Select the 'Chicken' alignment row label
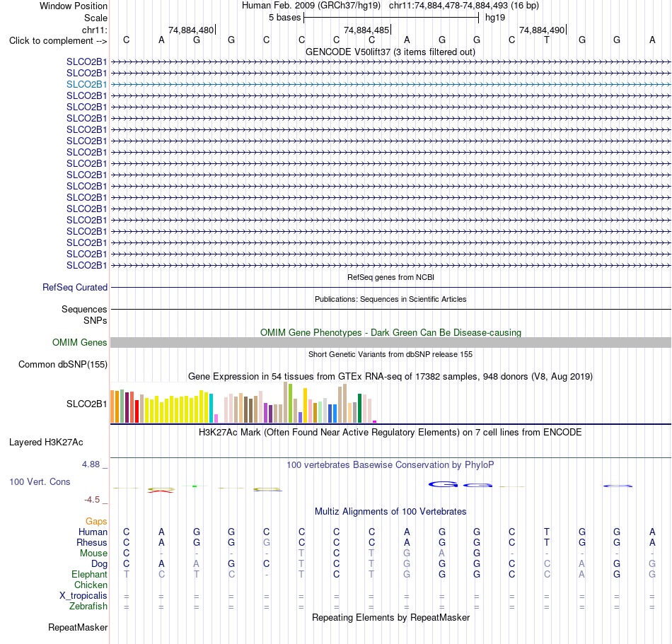 [x=91, y=585]
